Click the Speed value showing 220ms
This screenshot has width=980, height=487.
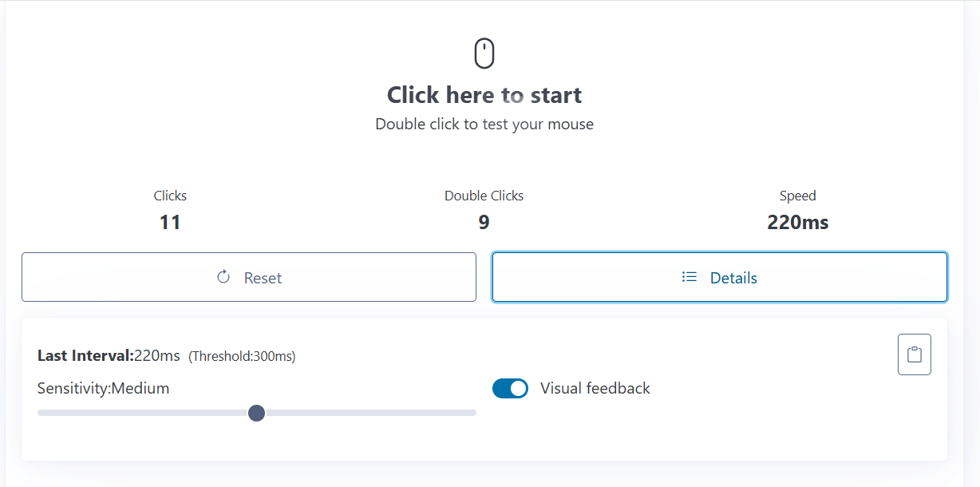tap(797, 222)
